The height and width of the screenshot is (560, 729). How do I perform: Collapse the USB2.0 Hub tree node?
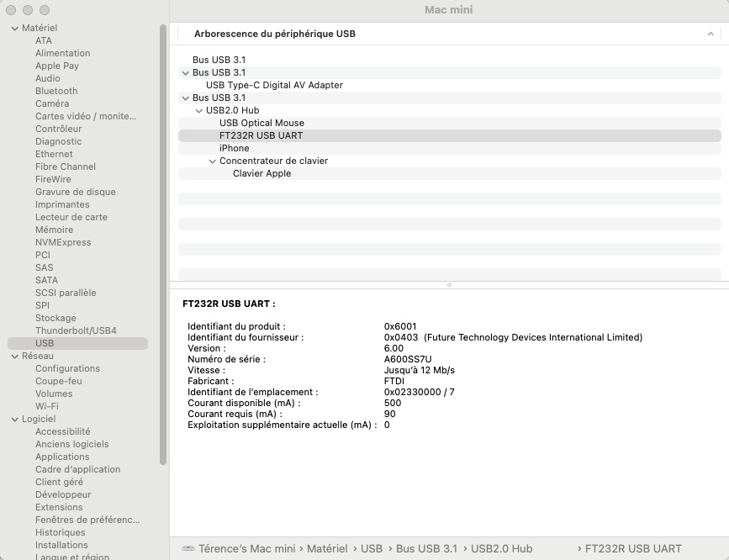[198, 111]
